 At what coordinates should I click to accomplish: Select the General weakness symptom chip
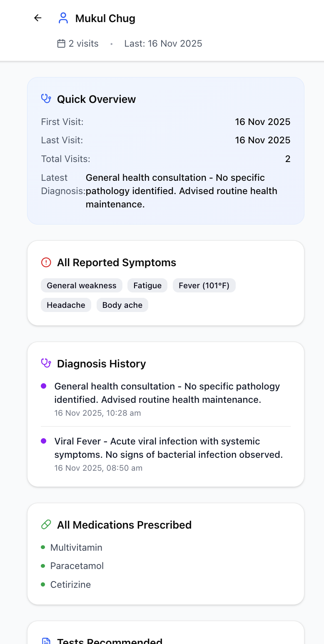tap(81, 285)
